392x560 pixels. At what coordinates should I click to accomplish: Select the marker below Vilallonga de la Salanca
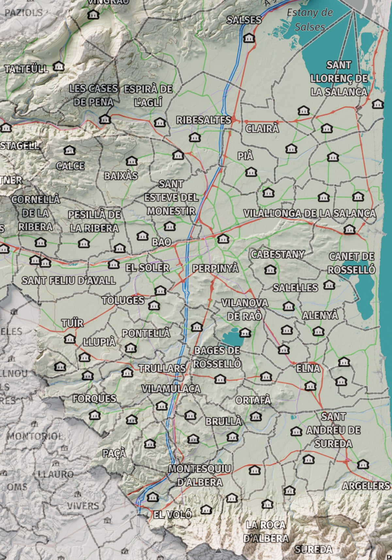pyautogui.click(x=350, y=229)
